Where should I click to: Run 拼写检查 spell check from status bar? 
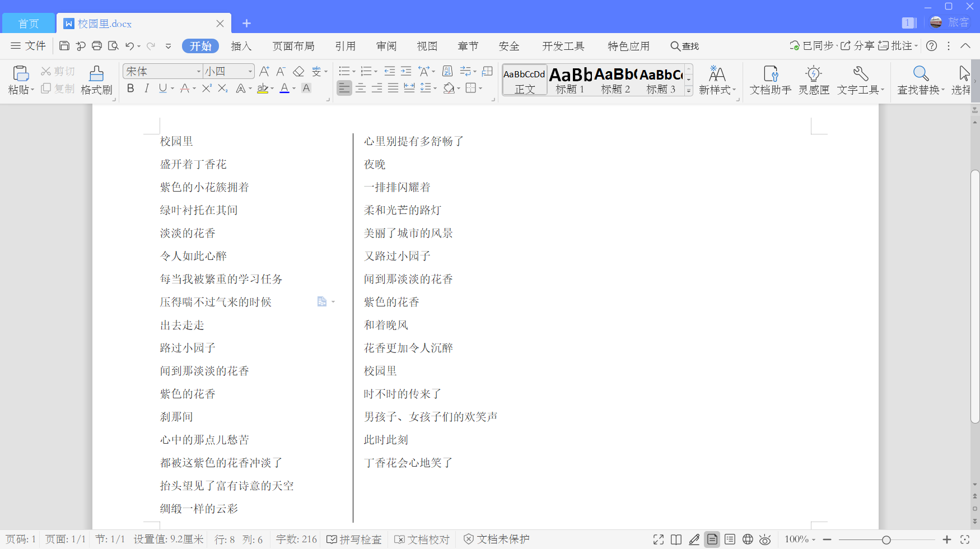(x=354, y=539)
